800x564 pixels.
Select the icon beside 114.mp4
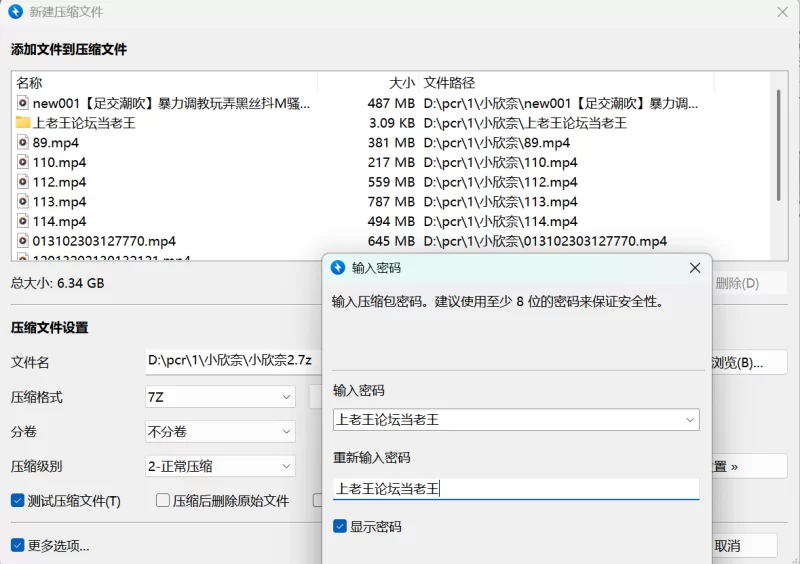coord(23,221)
